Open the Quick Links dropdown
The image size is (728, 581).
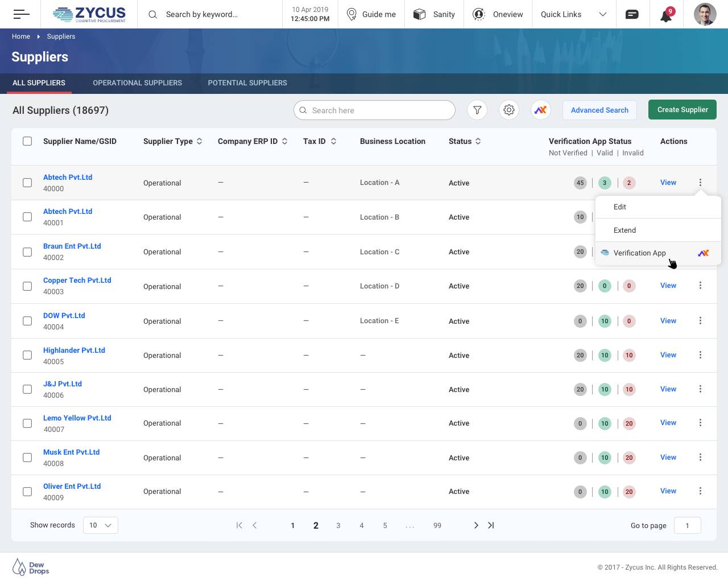(573, 14)
